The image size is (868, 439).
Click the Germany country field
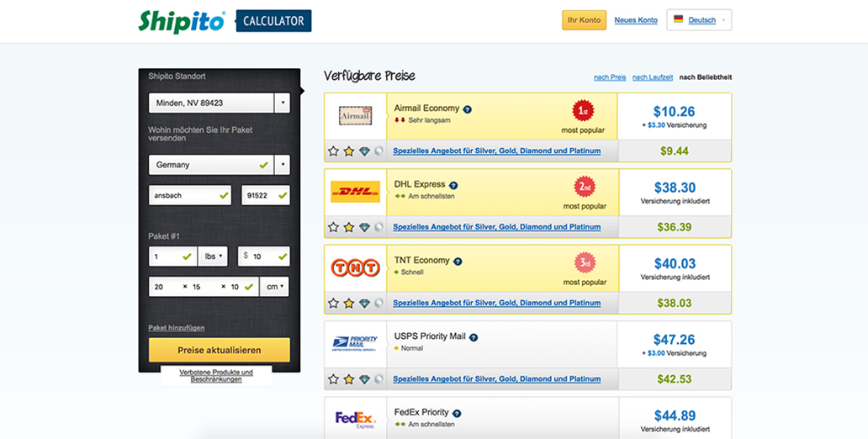(211, 165)
